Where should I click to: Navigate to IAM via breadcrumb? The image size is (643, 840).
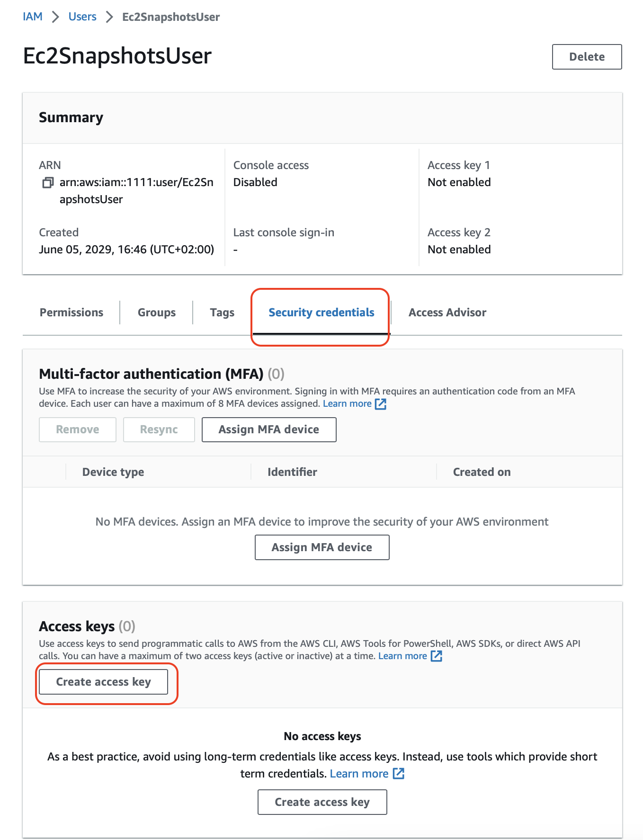(32, 17)
